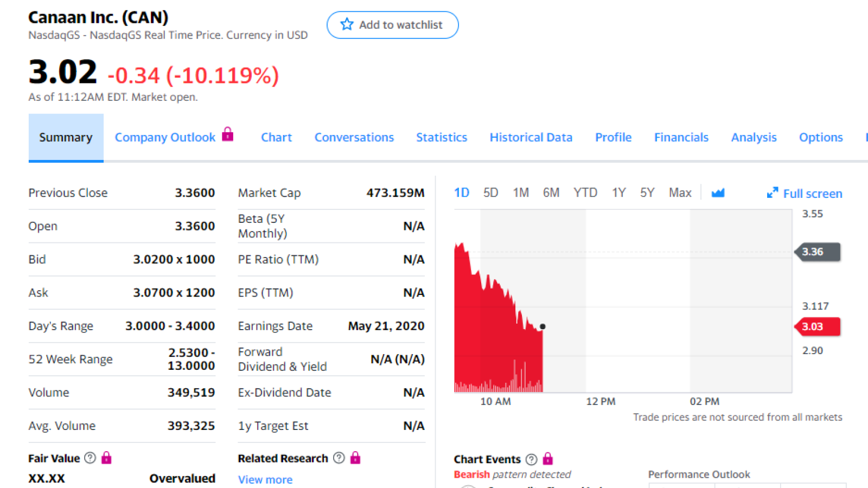This screenshot has height=488, width=868.
Task: Click the Open value 3.3600
Action: point(195,226)
